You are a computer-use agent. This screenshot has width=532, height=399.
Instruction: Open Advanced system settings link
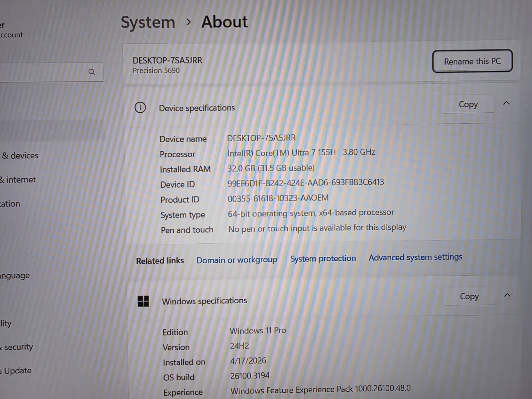[415, 257]
